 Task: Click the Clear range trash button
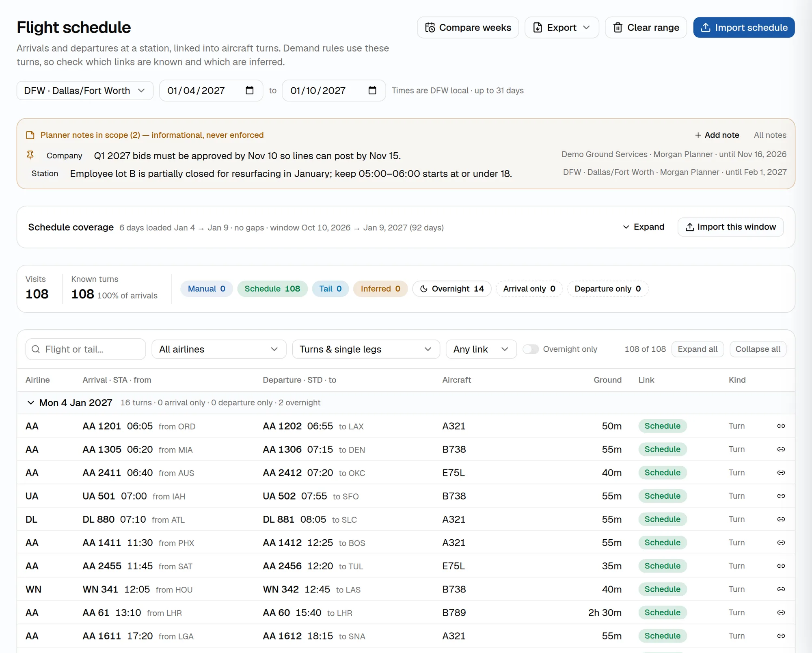[x=646, y=28]
